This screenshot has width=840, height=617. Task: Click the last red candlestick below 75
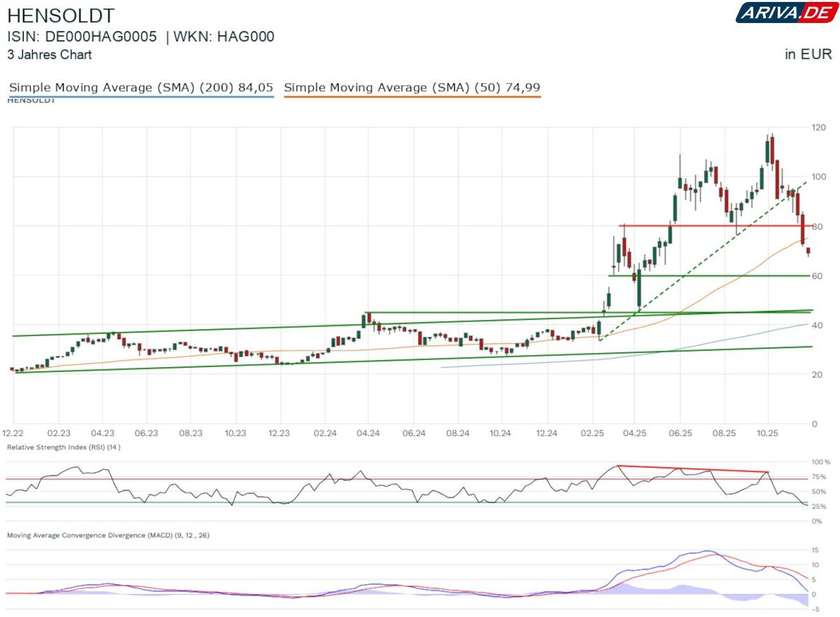pyautogui.click(x=808, y=251)
